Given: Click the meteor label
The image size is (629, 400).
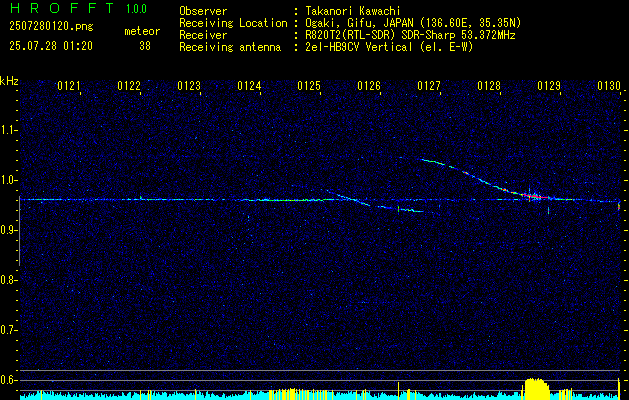Looking at the screenshot, I should coord(142,31).
